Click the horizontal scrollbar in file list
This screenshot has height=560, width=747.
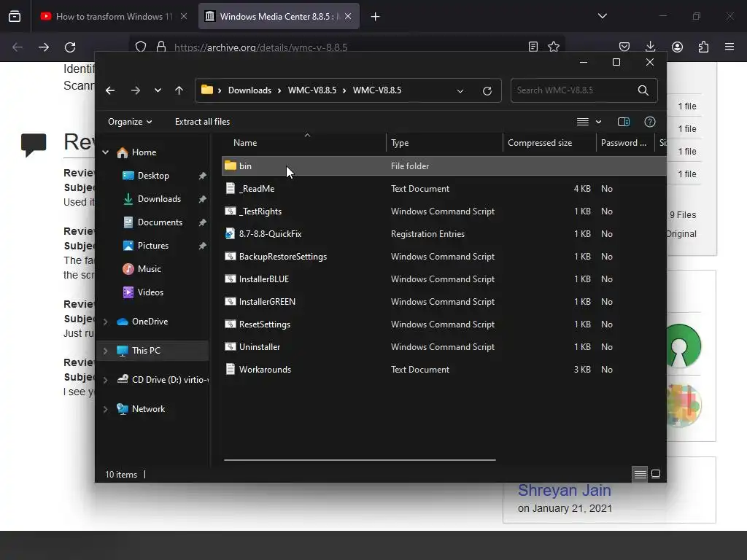click(360, 460)
